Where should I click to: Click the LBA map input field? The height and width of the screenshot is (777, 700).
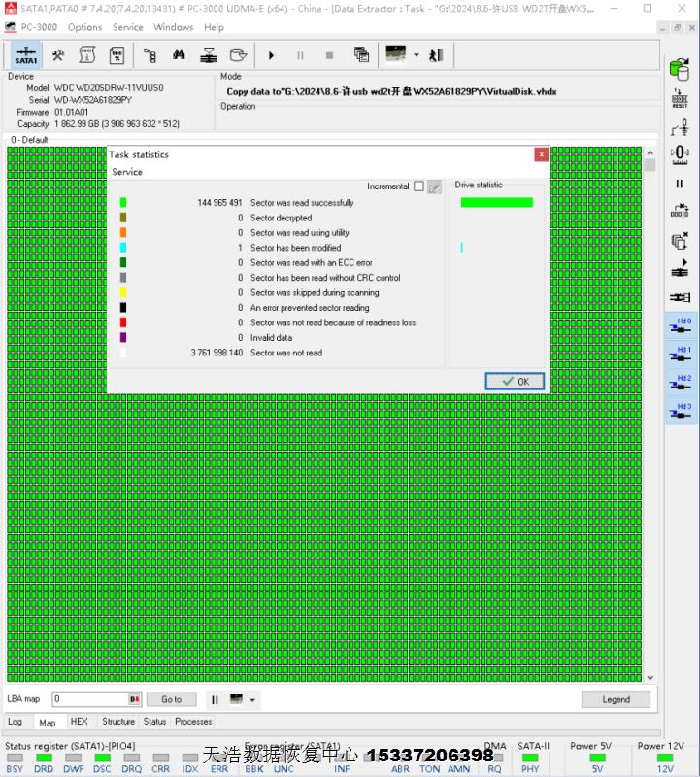coord(90,699)
